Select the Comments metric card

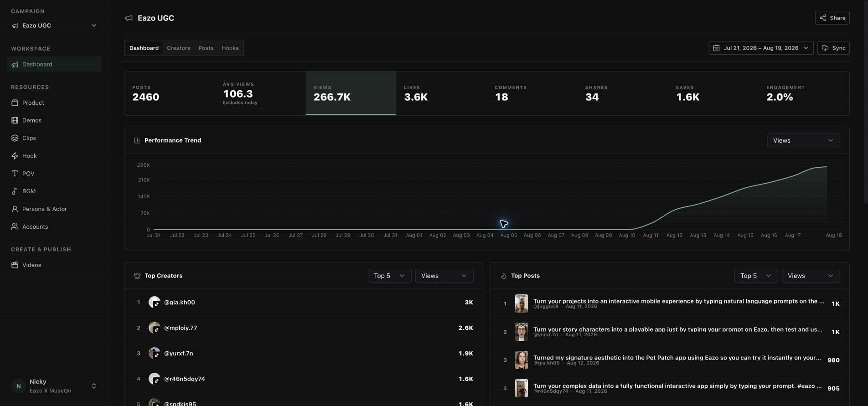coord(532,93)
